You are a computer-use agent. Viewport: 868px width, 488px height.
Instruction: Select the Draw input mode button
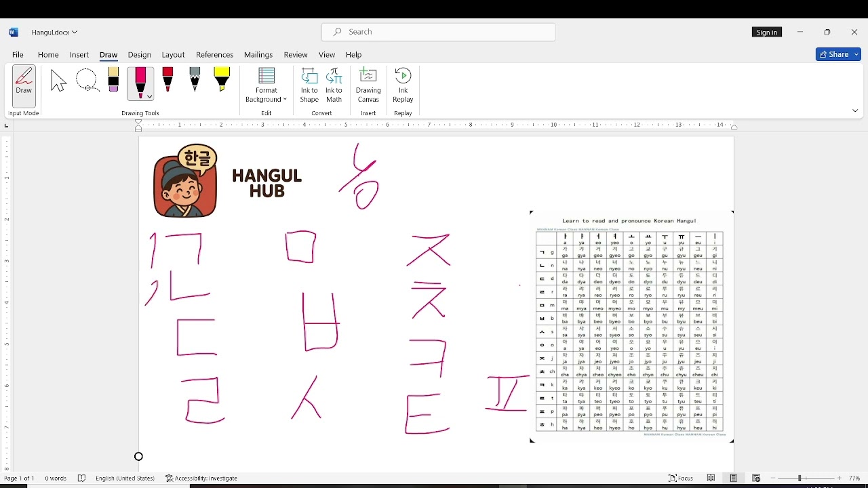pyautogui.click(x=24, y=85)
